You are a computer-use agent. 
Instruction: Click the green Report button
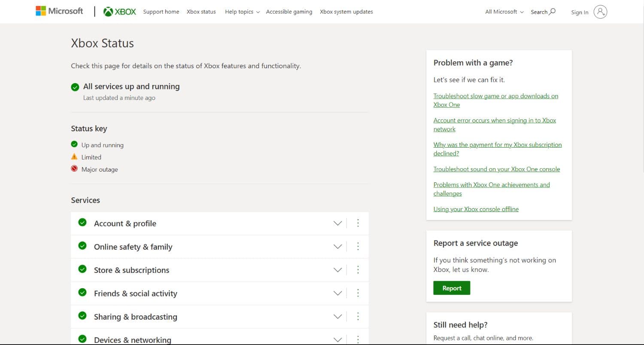452,288
